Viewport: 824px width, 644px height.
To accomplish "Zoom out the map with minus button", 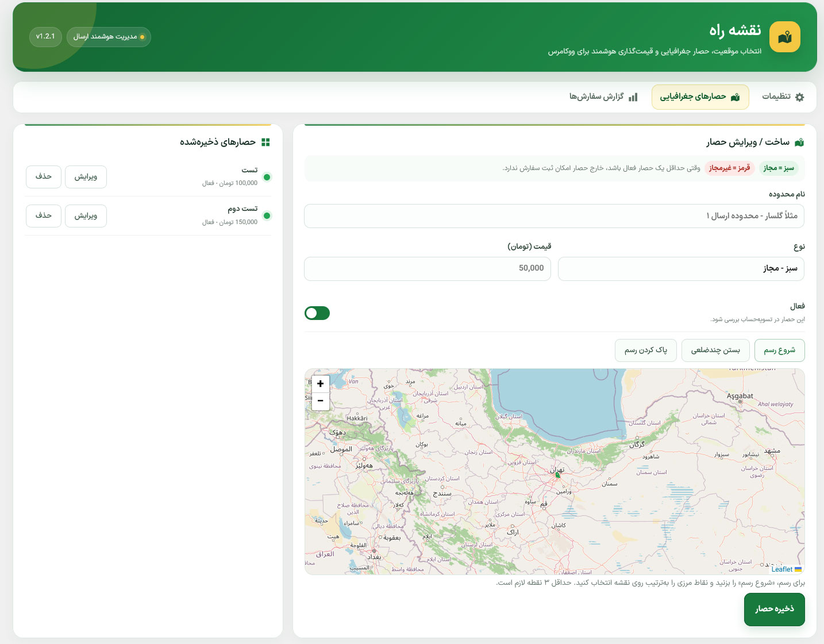I will tap(320, 400).
